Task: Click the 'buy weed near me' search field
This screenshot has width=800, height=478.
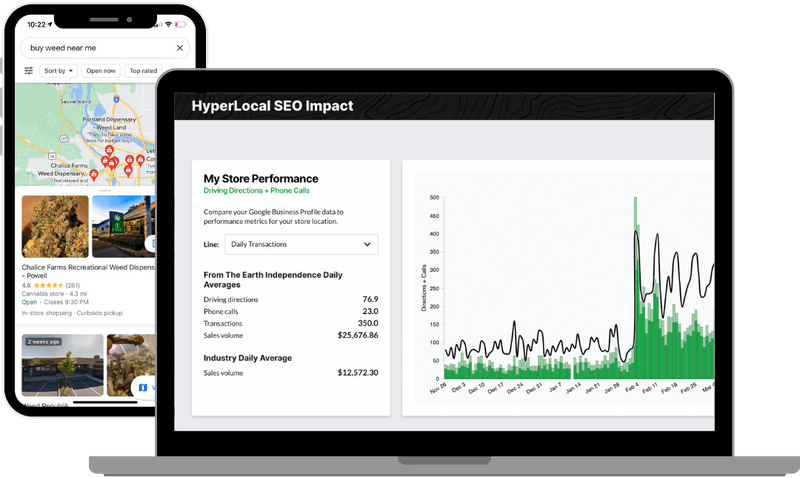Action: (x=105, y=48)
